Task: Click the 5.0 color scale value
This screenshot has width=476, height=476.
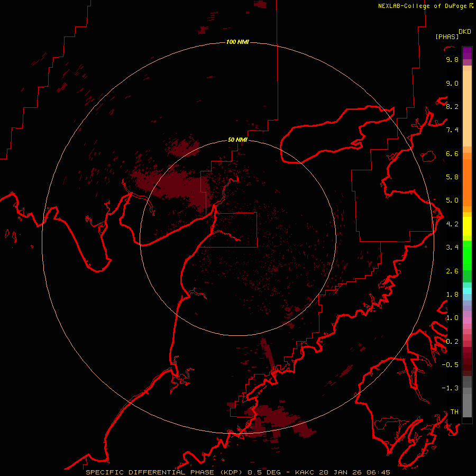Action: click(x=452, y=200)
